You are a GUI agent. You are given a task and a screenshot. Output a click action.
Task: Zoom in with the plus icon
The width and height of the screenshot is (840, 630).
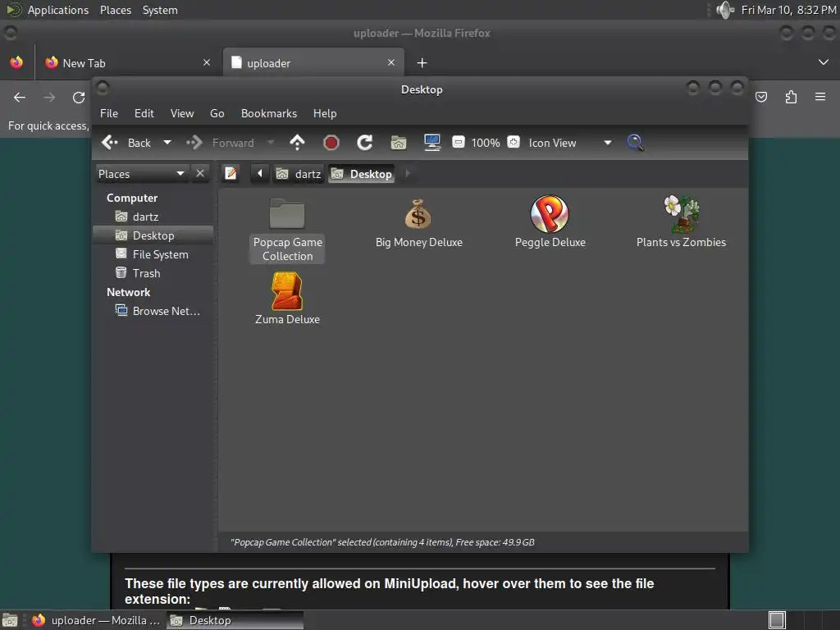[x=514, y=142]
